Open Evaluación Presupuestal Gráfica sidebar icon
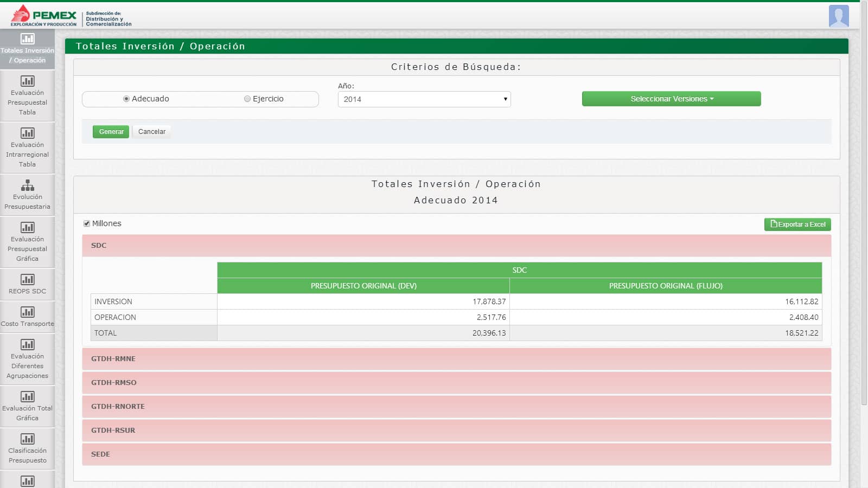Viewport: 868px width, 488px height. [27, 228]
